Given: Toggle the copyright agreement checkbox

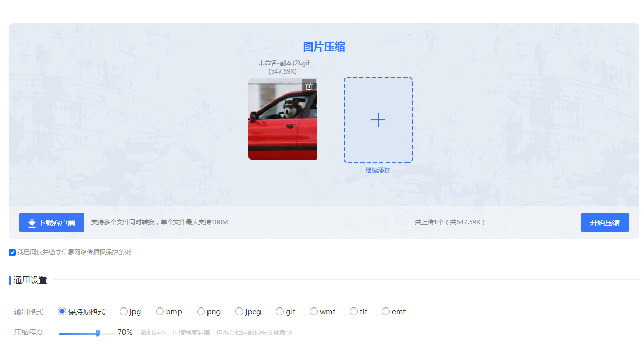Looking at the screenshot, I should pyautogui.click(x=13, y=253).
